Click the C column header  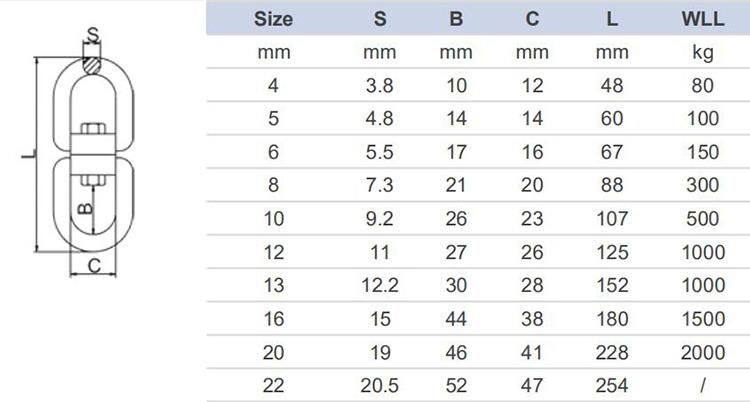pyautogui.click(x=532, y=19)
